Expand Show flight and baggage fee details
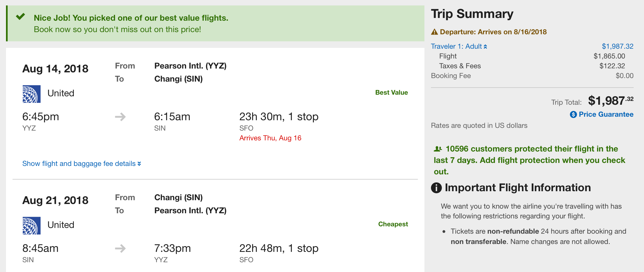 pos(79,163)
